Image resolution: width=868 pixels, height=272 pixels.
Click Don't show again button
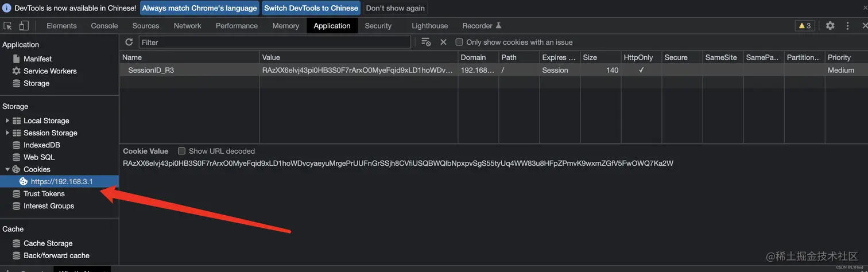tap(396, 8)
